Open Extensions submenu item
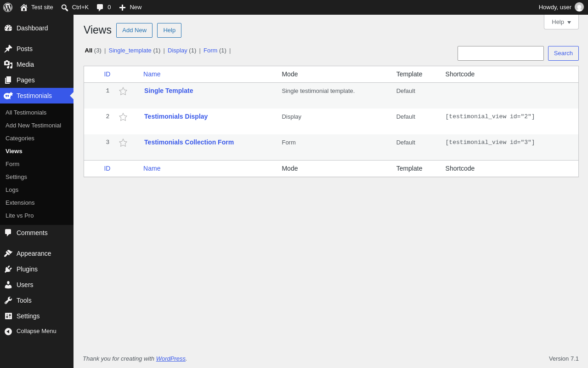The image size is (588, 368). [20, 202]
